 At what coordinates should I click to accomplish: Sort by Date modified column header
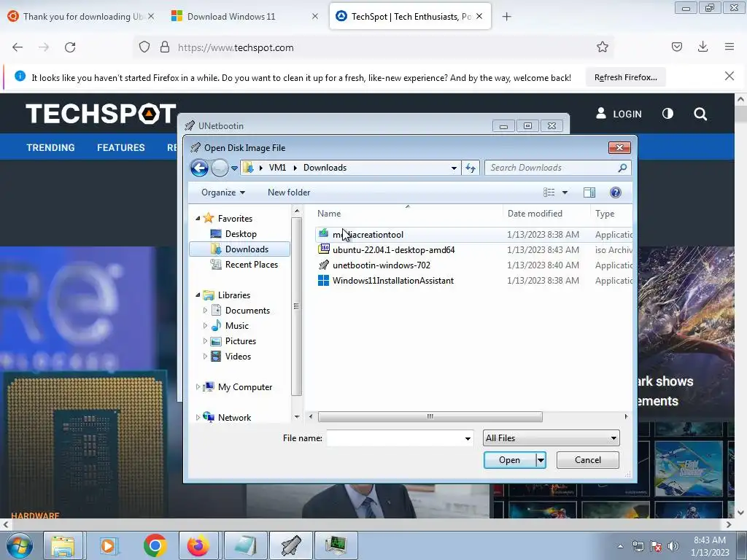[x=535, y=214]
